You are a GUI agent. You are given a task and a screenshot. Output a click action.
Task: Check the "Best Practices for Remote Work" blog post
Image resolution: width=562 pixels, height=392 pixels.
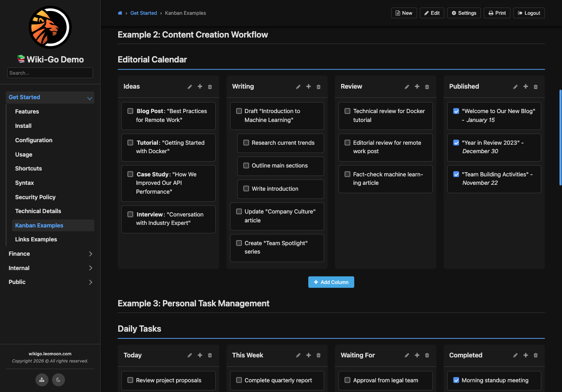pos(130,111)
